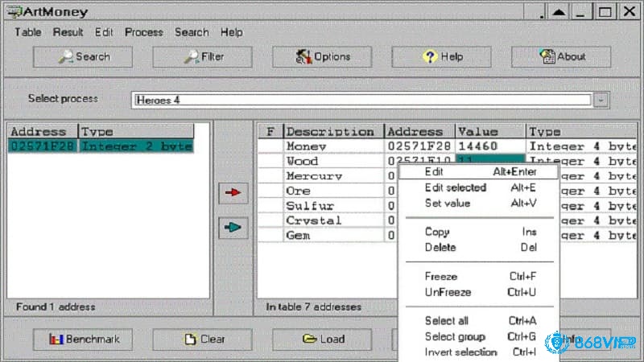
Task: Choose Delete from context menu
Action: (x=478, y=248)
